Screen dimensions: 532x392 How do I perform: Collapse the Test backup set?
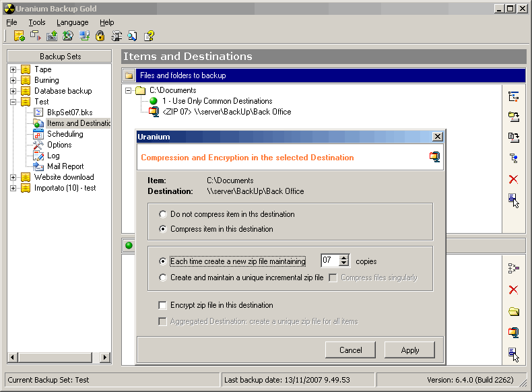[x=13, y=102]
